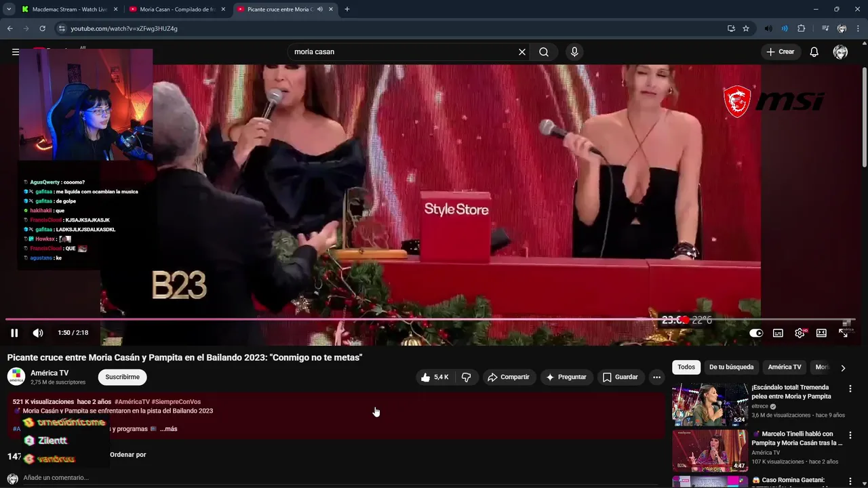The width and height of the screenshot is (868, 488).
Task: Turn on subtitles in video player
Action: [x=778, y=333]
